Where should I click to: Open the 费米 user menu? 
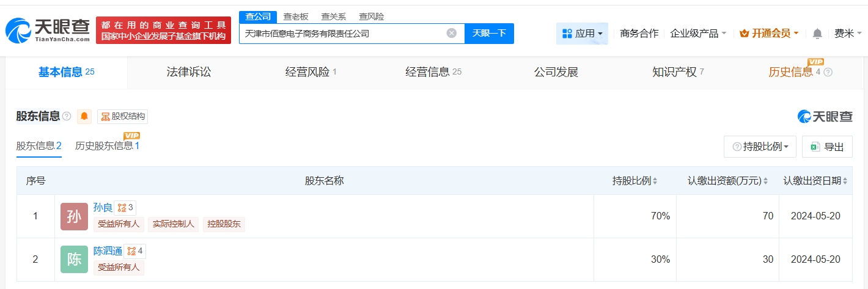tap(847, 34)
